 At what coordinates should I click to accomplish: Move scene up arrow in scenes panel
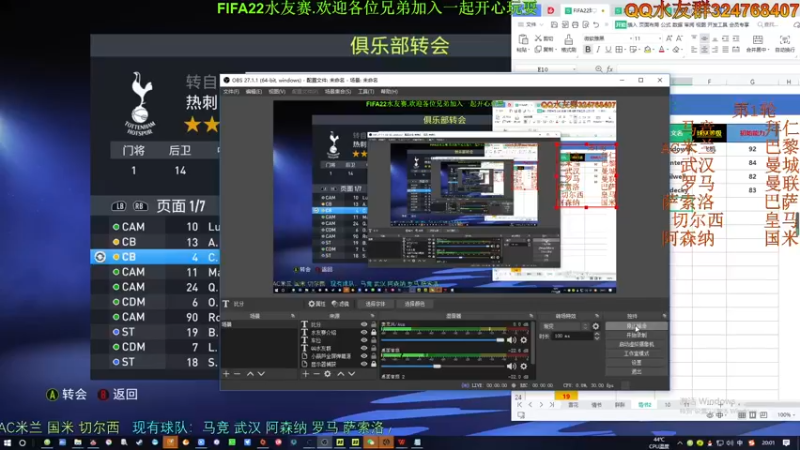(250, 373)
